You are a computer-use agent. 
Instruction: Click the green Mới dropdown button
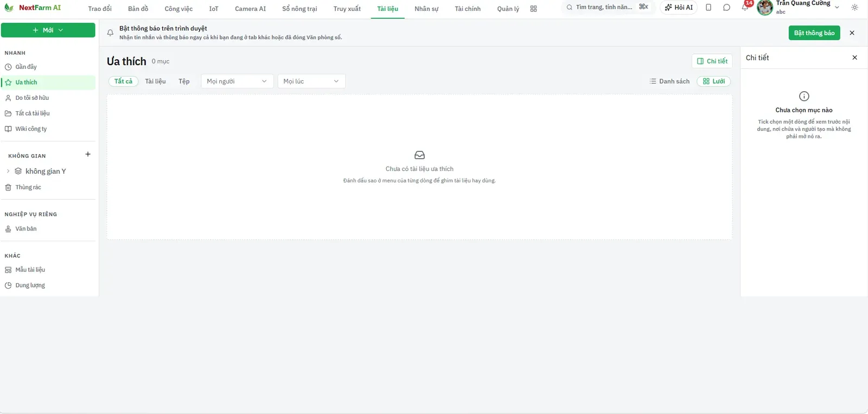coord(48,30)
